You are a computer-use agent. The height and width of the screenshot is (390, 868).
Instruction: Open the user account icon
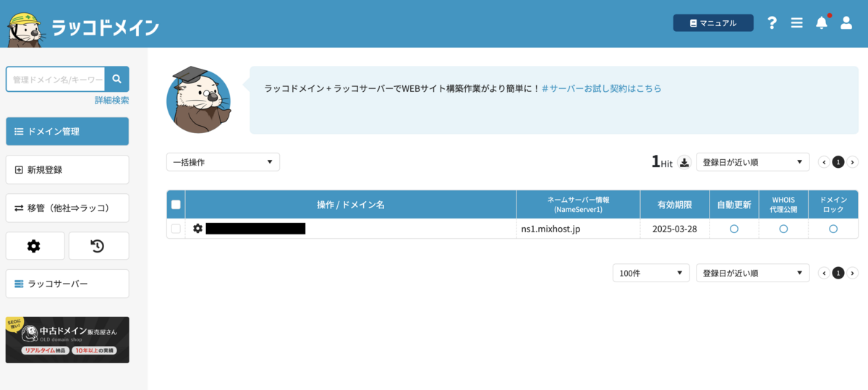pos(846,23)
